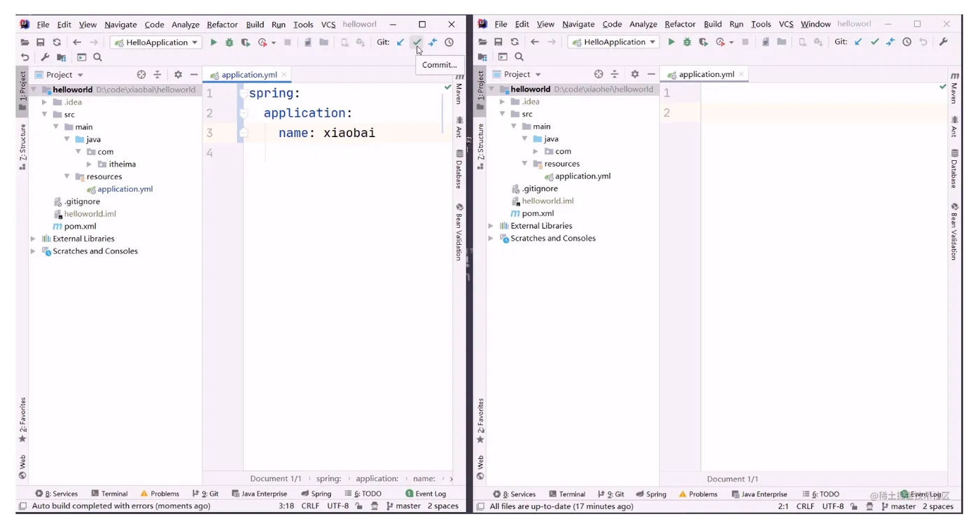Image resolution: width=980 pixels, height=519 pixels.
Task: Open Git Show History clock in xiaohei window
Action: pyautogui.click(x=907, y=42)
